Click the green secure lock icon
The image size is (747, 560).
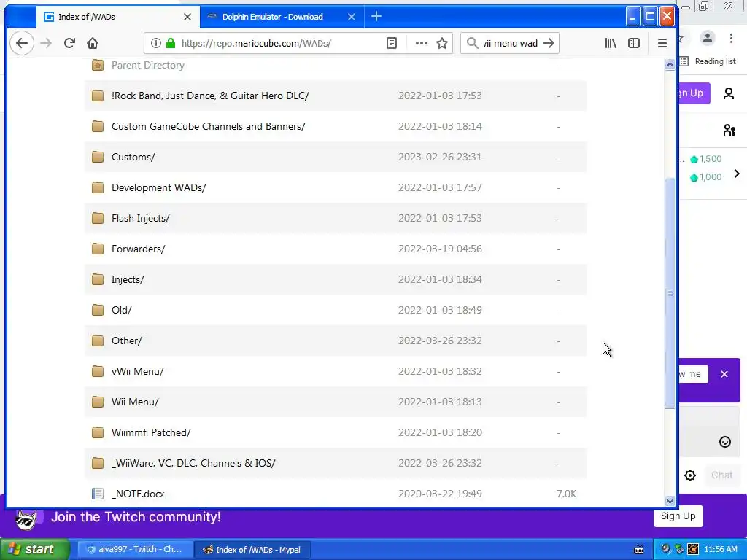(171, 43)
